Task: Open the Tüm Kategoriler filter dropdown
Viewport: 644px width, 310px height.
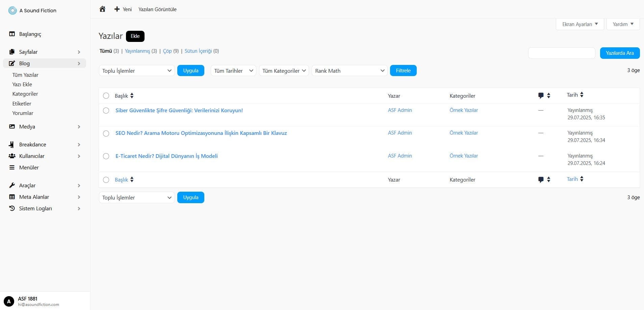Action: [284, 71]
